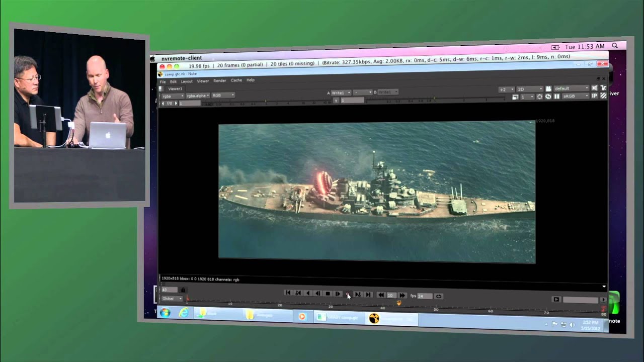Viewport: 644px width, 362px height.
Task: Click the network icon in the system tray
Action: pos(563,325)
